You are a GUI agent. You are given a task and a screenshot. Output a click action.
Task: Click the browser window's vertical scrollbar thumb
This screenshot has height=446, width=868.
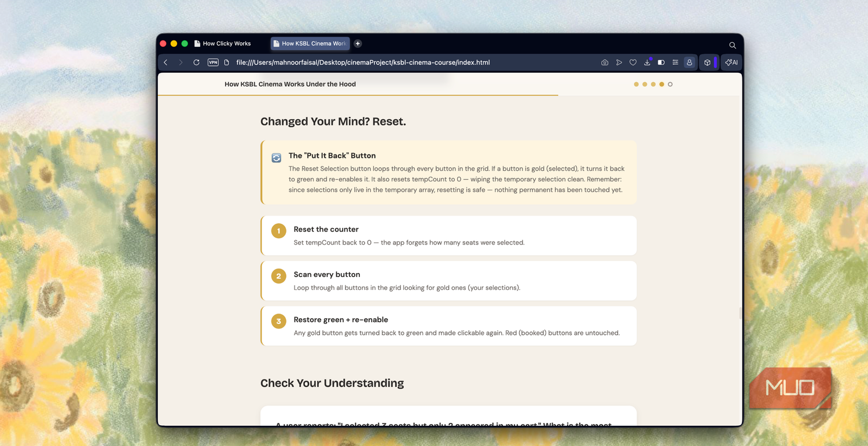tap(740, 313)
